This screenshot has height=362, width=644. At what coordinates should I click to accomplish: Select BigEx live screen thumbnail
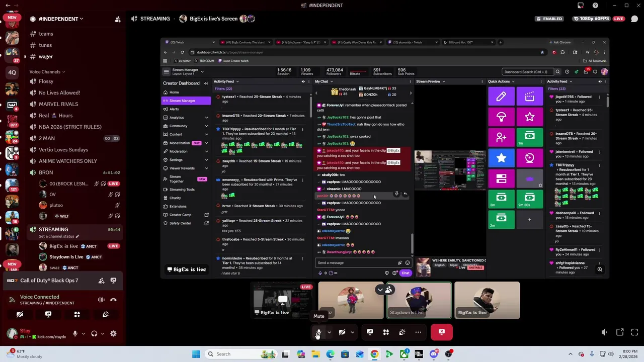click(283, 300)
